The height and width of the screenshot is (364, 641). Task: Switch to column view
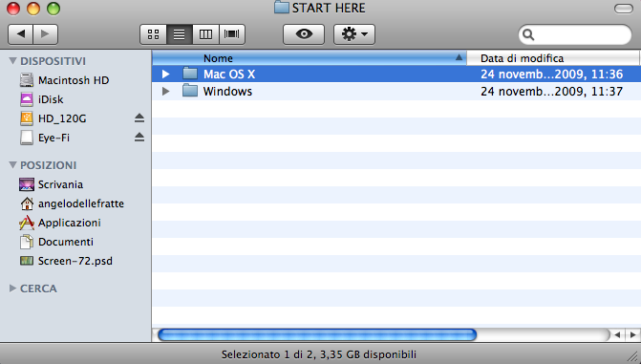point(205,34)
